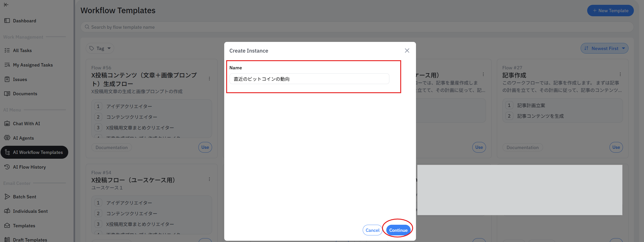Open Dashboard from the sidebar
Image resolution: width=644 pixels, height=242 pixels.
pyautogui.click(x=24, y=21)
